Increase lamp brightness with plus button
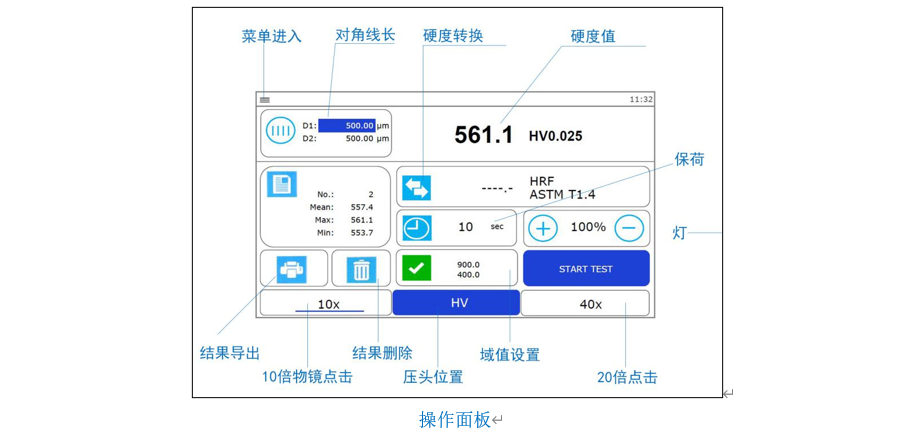This screenshot has width=910, height=432. (543, 228)
